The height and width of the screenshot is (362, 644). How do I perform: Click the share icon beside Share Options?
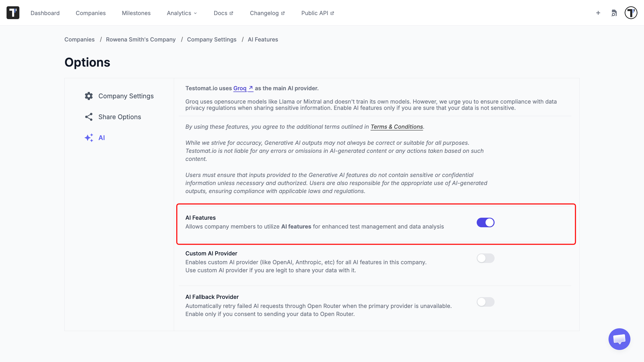pos(89,117)
